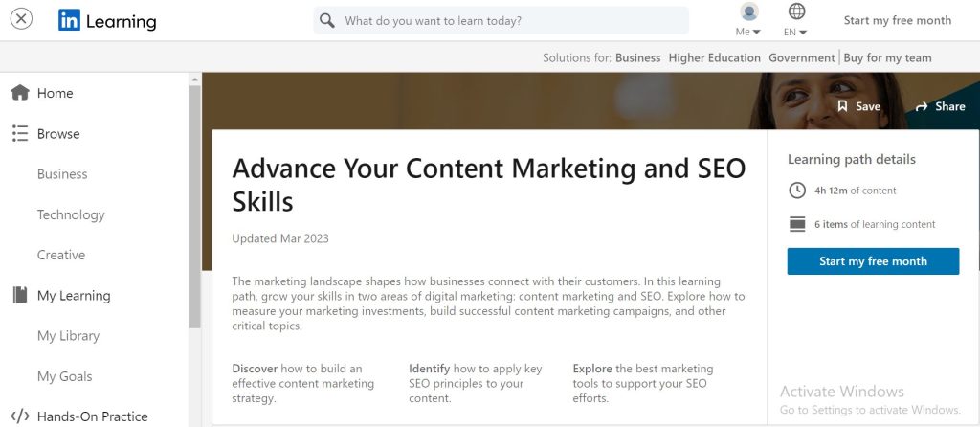Select Technology in the sidebar

pos(71,214)
